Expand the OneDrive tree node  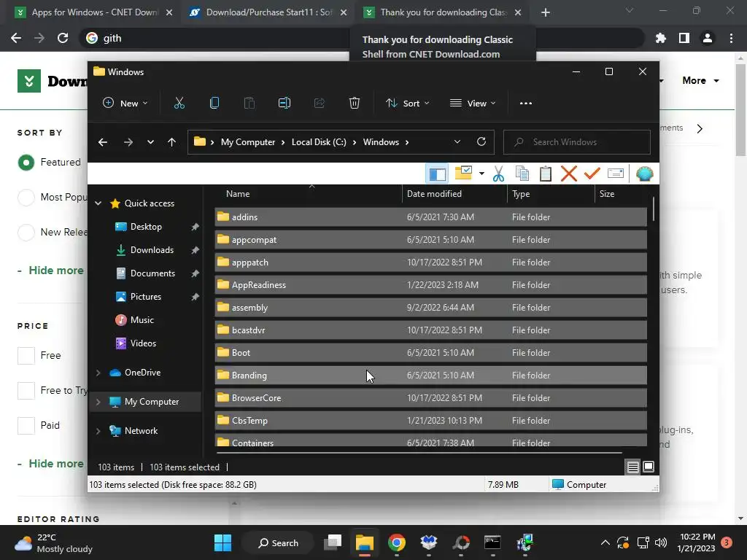pos(98,373)
